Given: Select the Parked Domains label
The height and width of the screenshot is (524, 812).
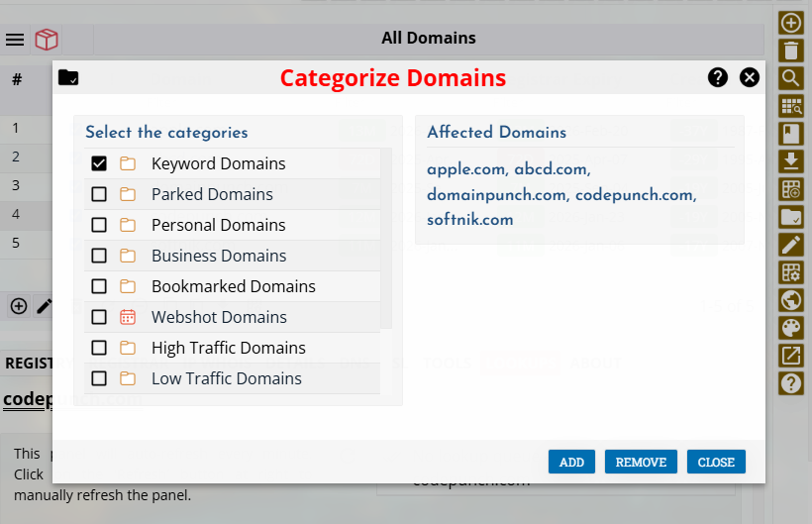Looking at the screenshot, I should [212, 194].
